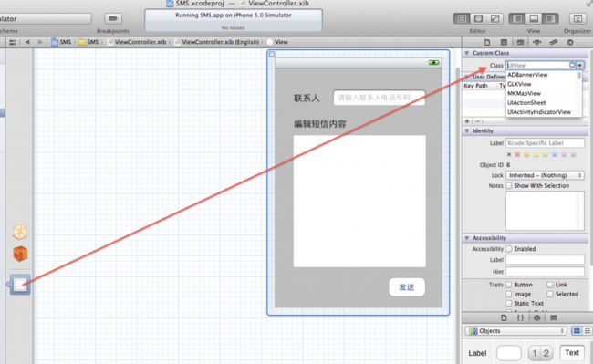
Task: Switch the library to icon grid view
Action: 577,331
